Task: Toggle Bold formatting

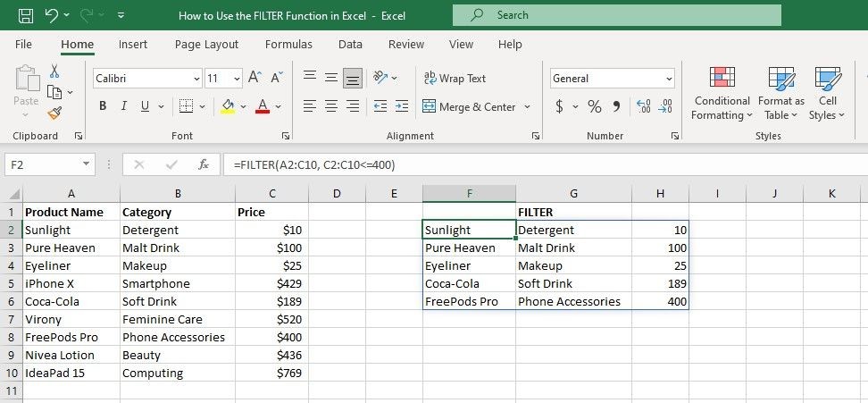Action: (x=103, y=106)
